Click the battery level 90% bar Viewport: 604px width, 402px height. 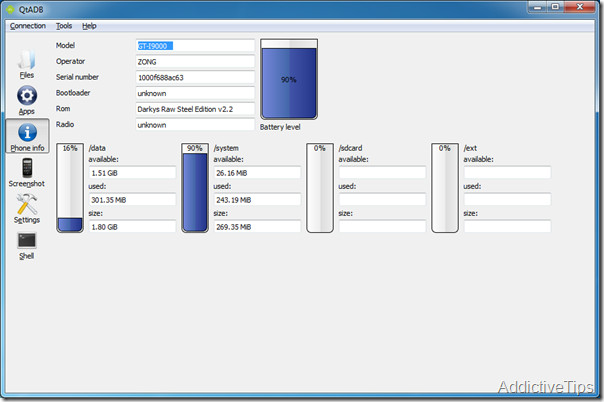(x=289, y=79)
